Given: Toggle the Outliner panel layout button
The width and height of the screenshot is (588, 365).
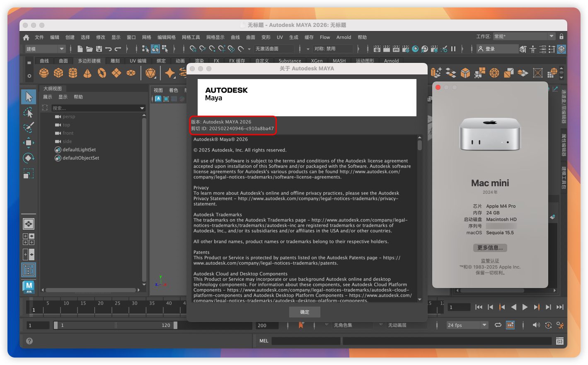Looking at the screenshot, I should 29,270.
